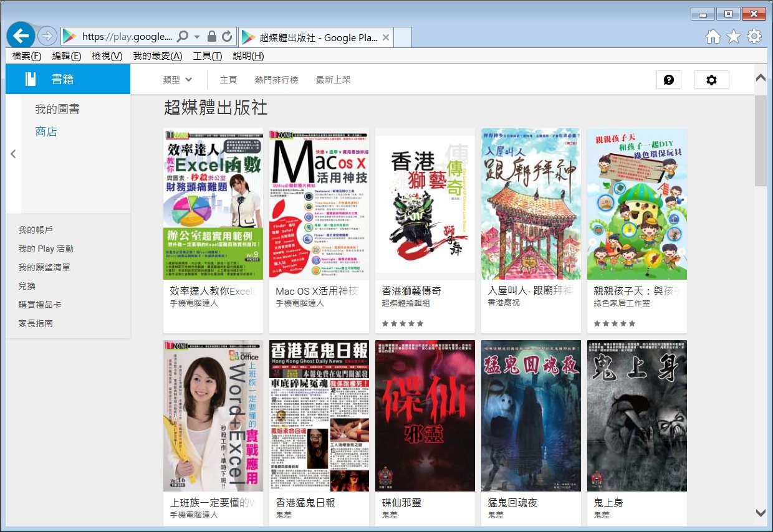773x532 pixels.
Task: Expand the 類型 genre dropdown
Action: click(177, 80)
